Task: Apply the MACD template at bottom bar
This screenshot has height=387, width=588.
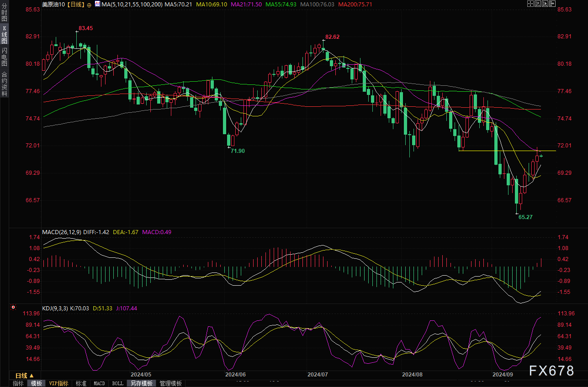Action: click(x=99, y=383)
